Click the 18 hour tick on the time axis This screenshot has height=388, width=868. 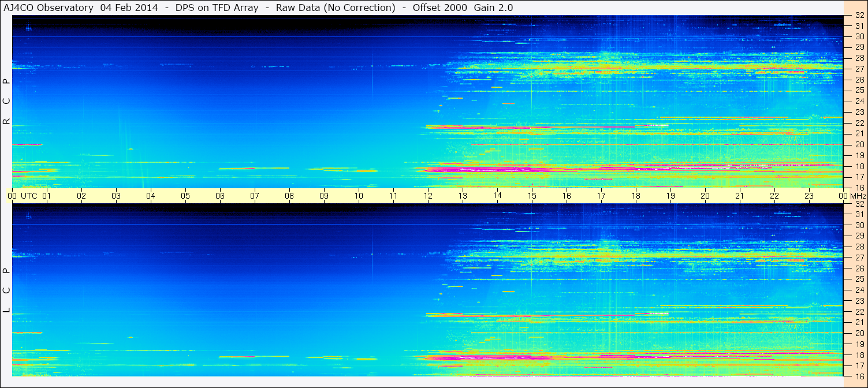636,196
